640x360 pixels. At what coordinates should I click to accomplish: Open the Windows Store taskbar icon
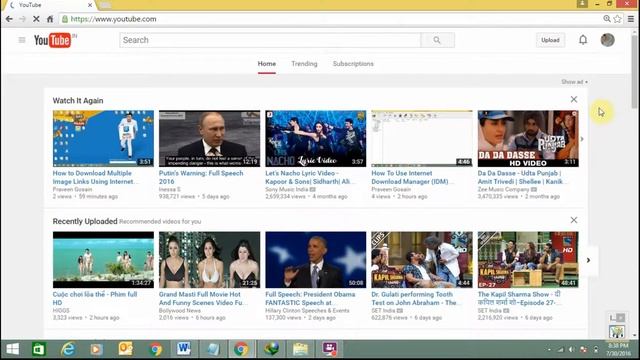(39, 349)
